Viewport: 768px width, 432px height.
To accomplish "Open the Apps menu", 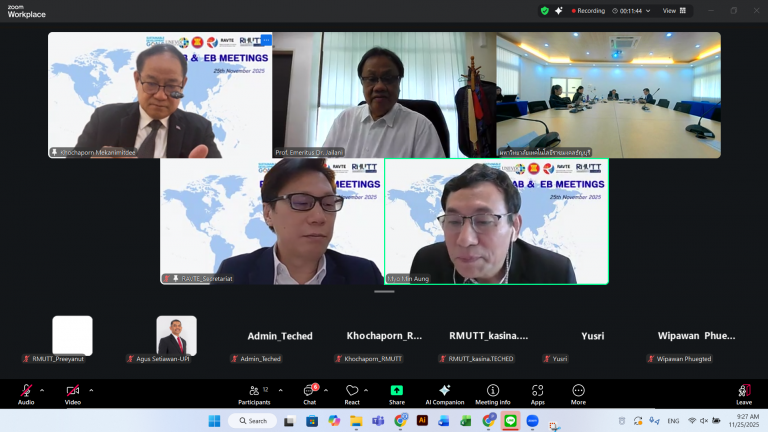I will pyautogui.click(x=538, y=392).
